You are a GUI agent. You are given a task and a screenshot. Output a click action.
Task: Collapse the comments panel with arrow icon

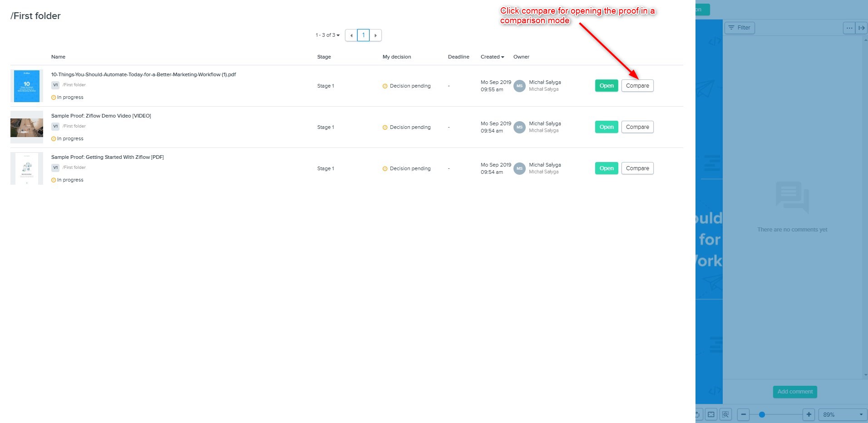pyautogui.click(x=861, y=28)
